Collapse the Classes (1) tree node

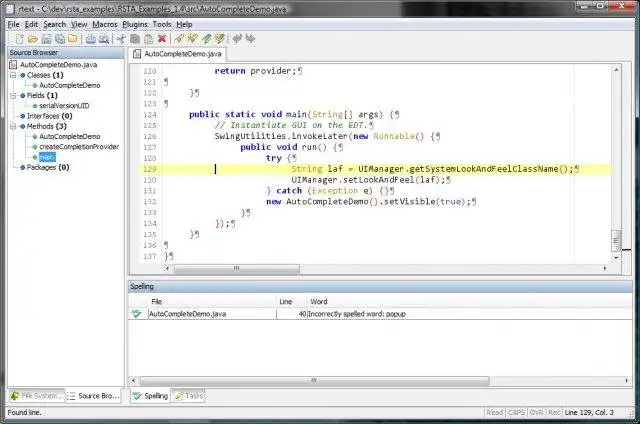pyautogui.click(x=13, y=75)
